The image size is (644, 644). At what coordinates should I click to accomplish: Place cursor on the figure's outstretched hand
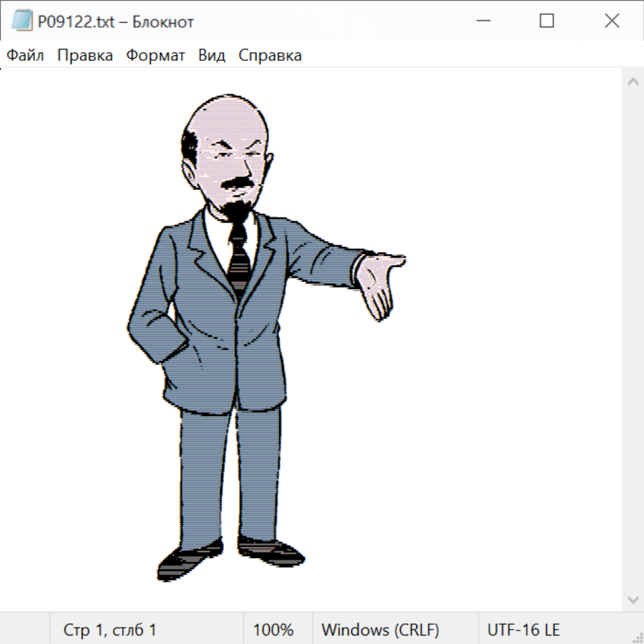click(379, 284)
